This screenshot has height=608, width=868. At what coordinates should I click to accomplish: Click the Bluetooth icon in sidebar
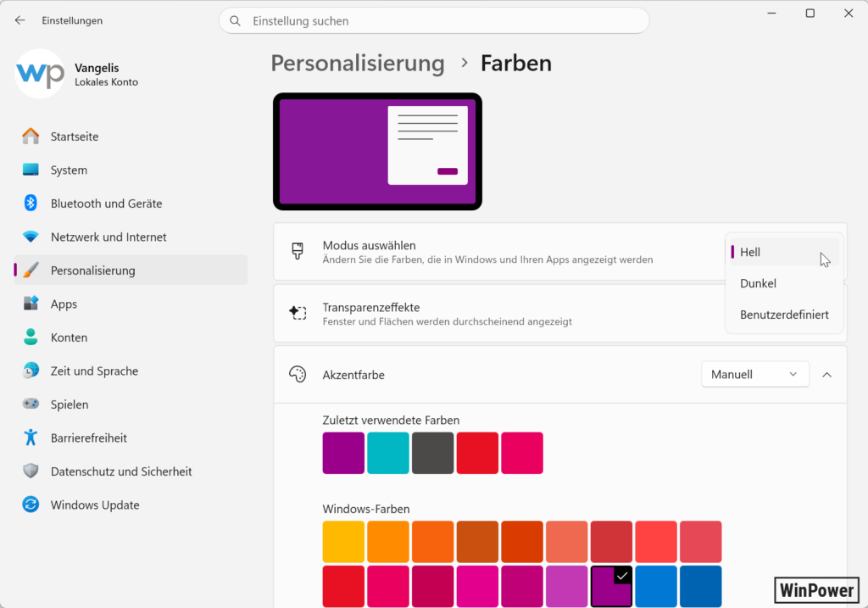(x=31, y=204)
